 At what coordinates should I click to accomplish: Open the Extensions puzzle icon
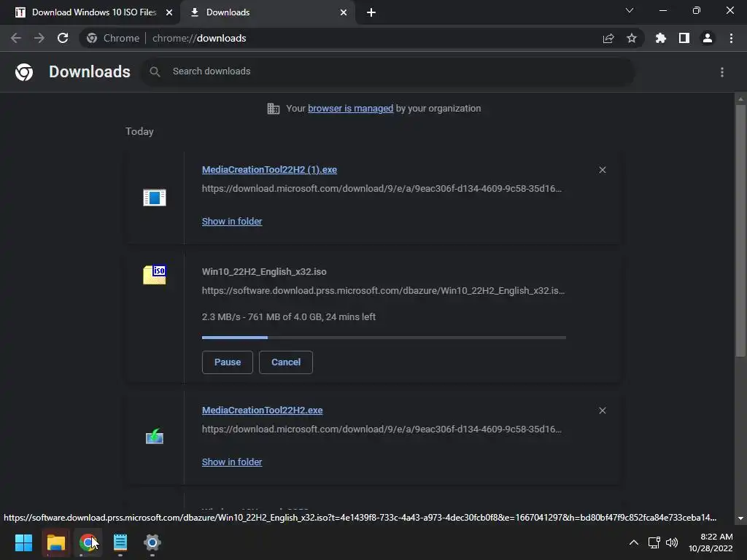(661, 38)
